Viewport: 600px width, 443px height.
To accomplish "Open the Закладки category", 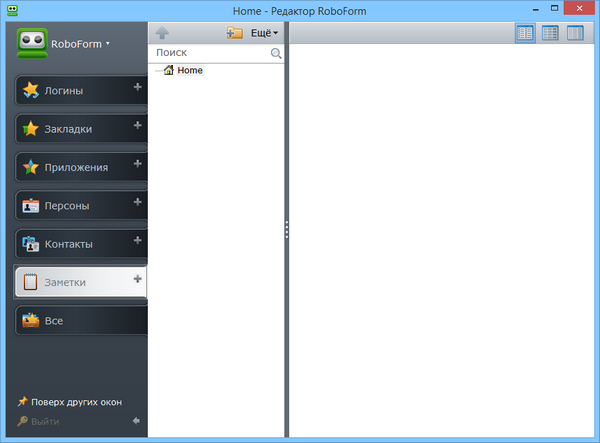I will pyautogui.click(x=81, y=129).
